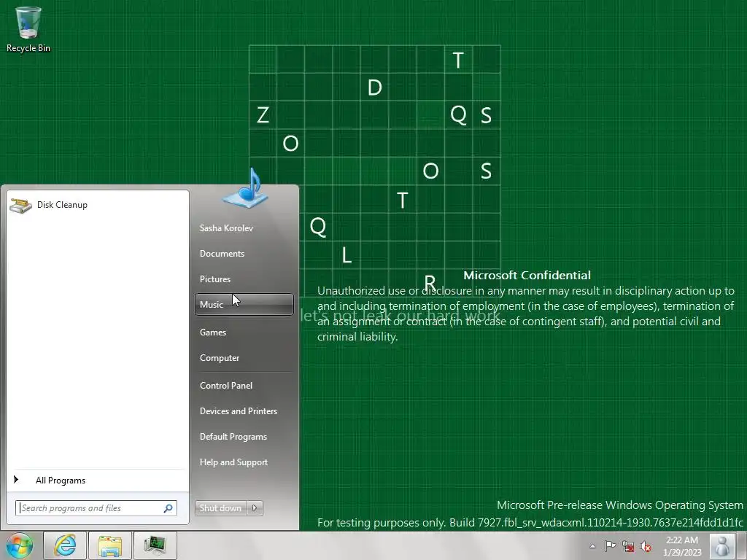Show hidden tray icons arrow
Viewport: 747px width, 560px height.
tap(592, 546)
